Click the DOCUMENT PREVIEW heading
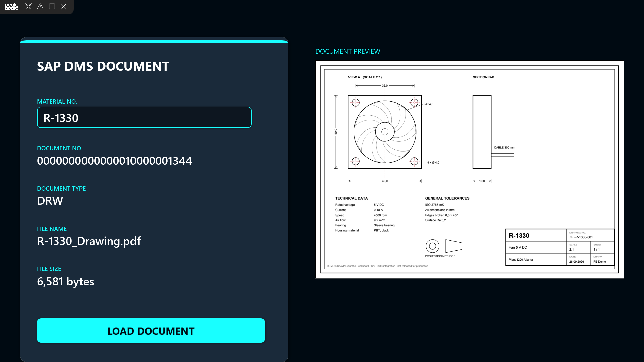Screen dimensions: 644x362 pyautogui.click(x=348, y=51)
